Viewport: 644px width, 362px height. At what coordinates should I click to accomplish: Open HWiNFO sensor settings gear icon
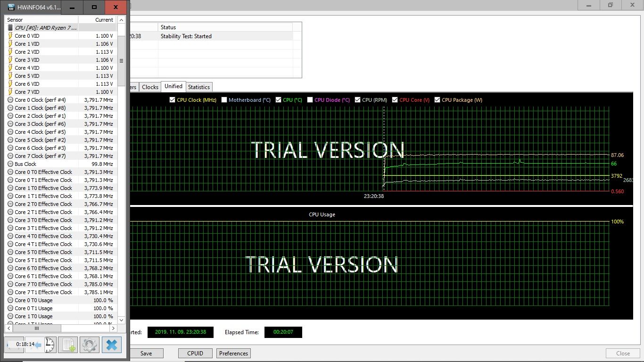[90, 345]
